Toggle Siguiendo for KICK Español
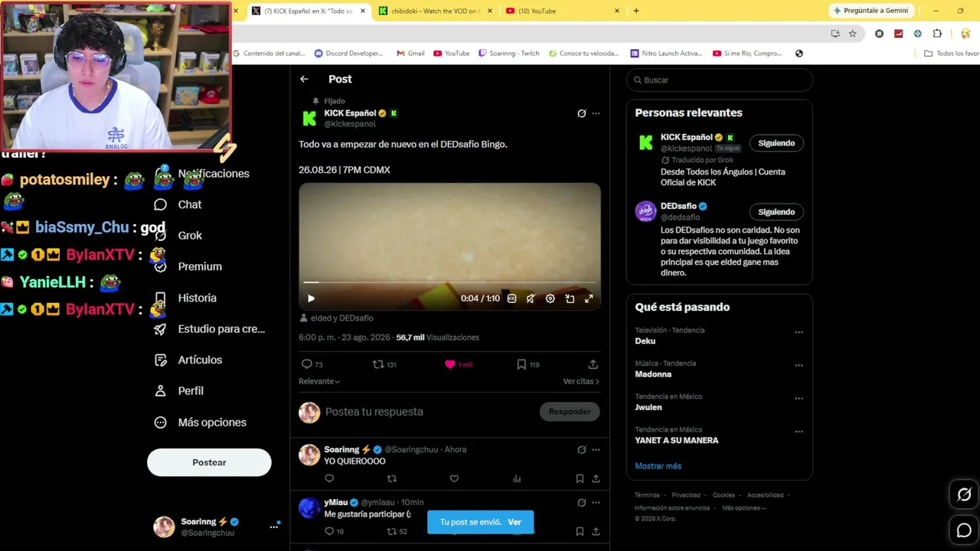Screen dimensions: 980x551 [776, 143]
